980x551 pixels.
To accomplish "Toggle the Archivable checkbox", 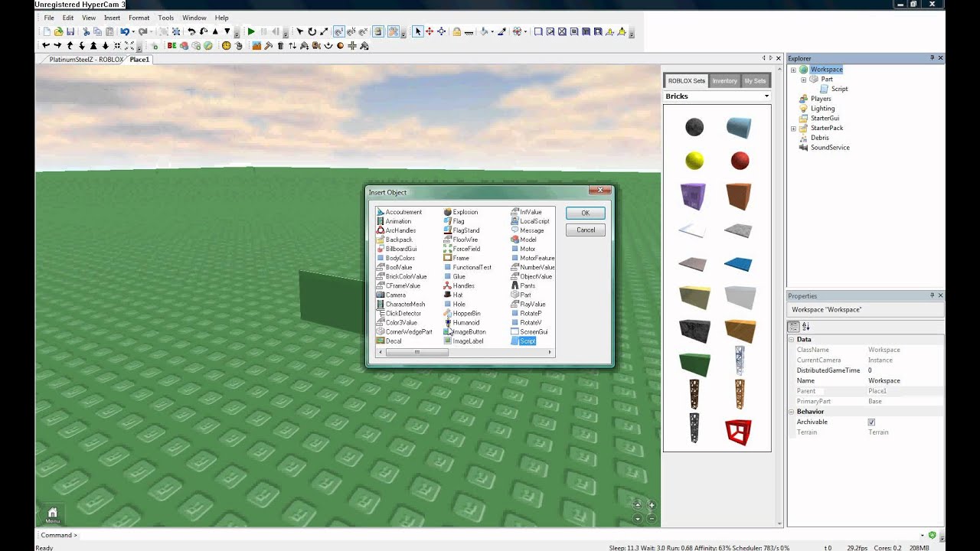I will coord(871,422).
